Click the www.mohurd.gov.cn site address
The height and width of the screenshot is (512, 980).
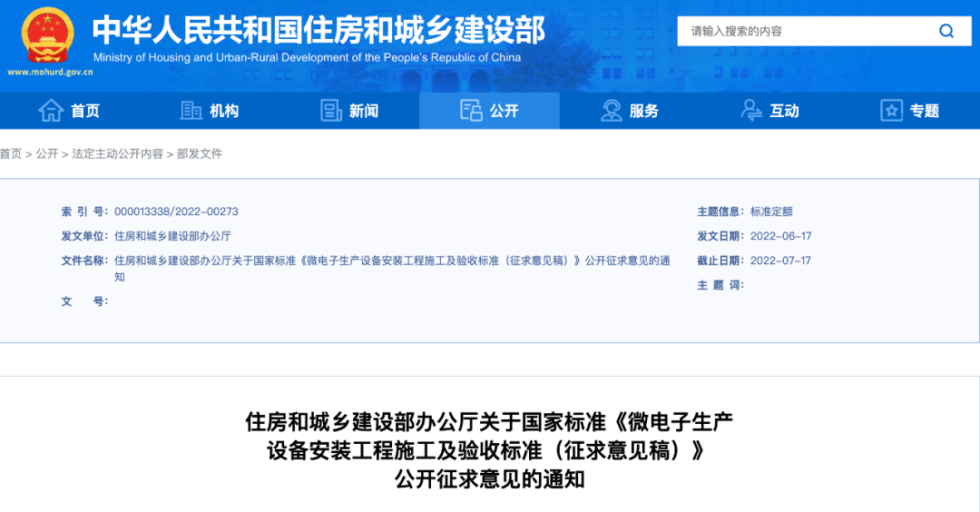[50, 72]
